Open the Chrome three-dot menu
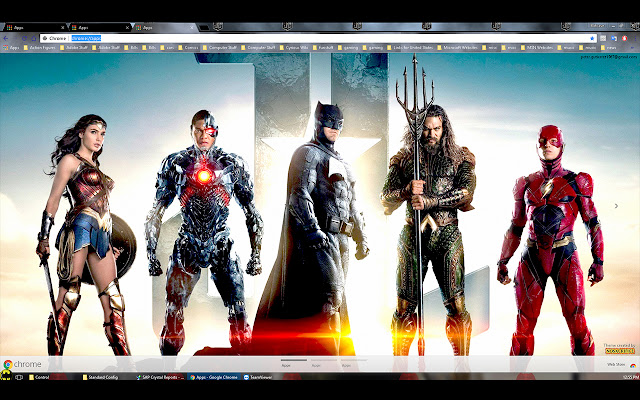The image size is (640, 400). tap(634, 38)
